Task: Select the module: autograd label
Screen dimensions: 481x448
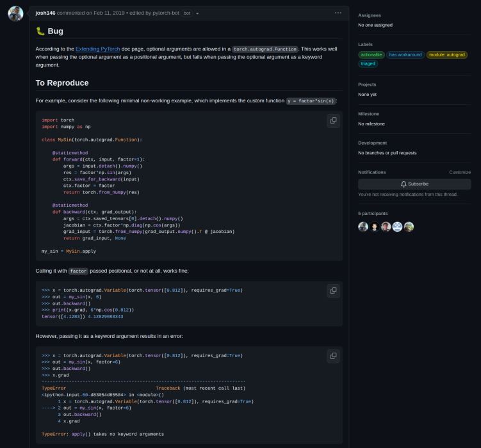Action: pyautogui.click(x=447, y=55)
